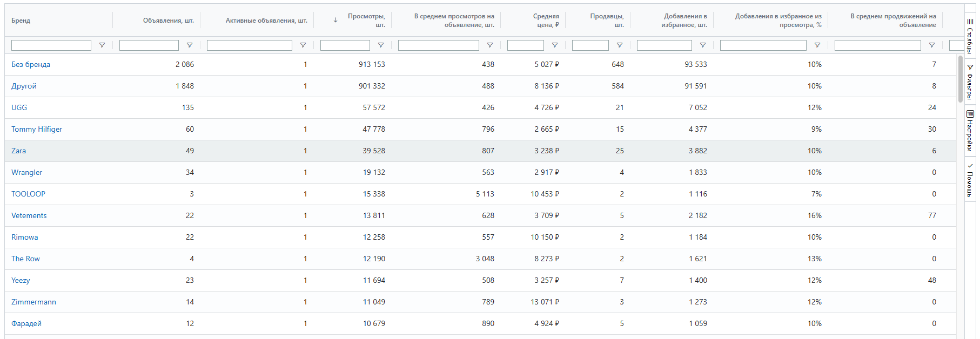
Task: Sort by Продавцы, шт. header
Action: pos(607,21)
